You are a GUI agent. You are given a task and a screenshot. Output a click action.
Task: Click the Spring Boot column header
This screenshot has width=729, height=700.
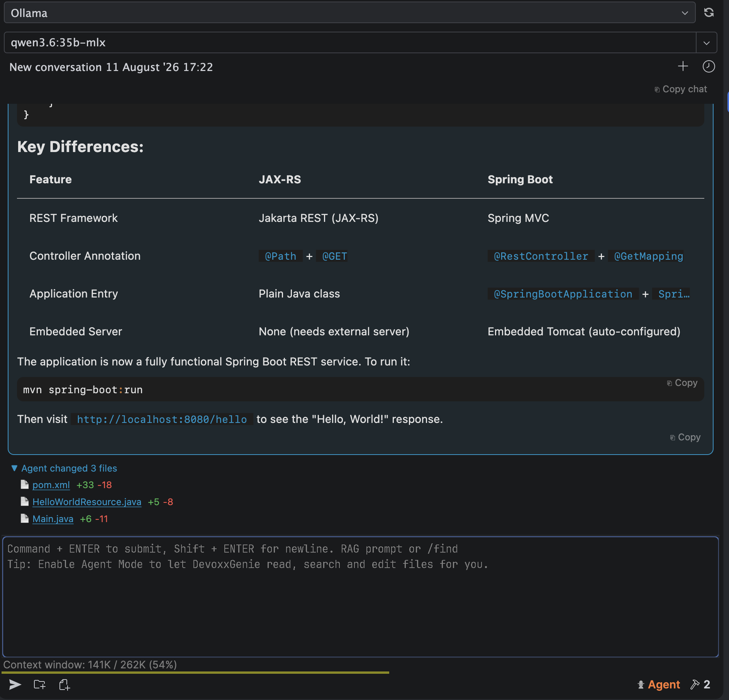pos(520,179)
